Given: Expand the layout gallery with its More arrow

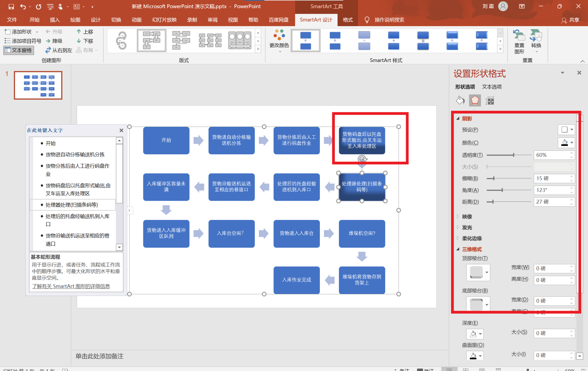Looking at the screenshot, I should (258, 49).
